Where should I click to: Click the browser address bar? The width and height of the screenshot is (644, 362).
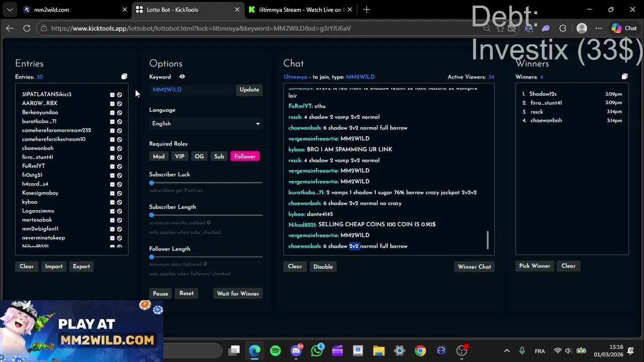[261, 28]
